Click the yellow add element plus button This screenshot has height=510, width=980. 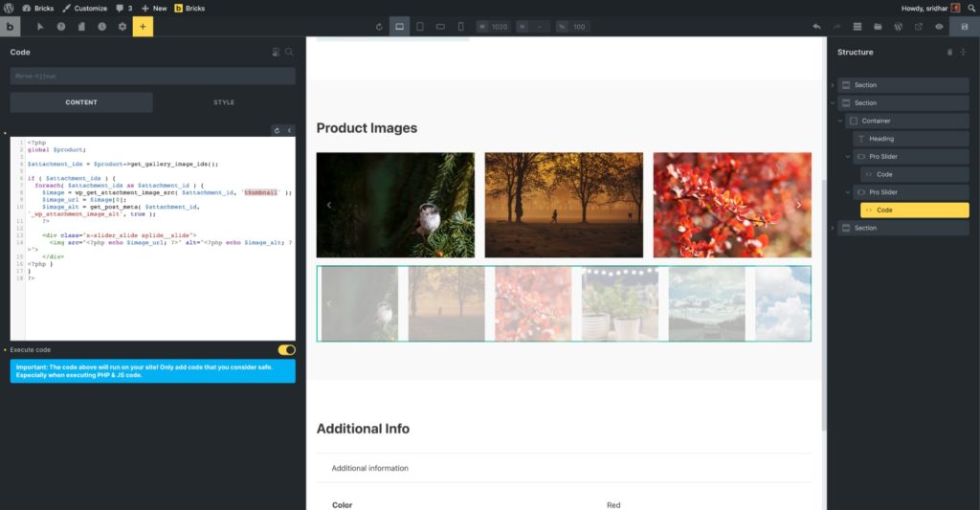click(x=143, y=26)
